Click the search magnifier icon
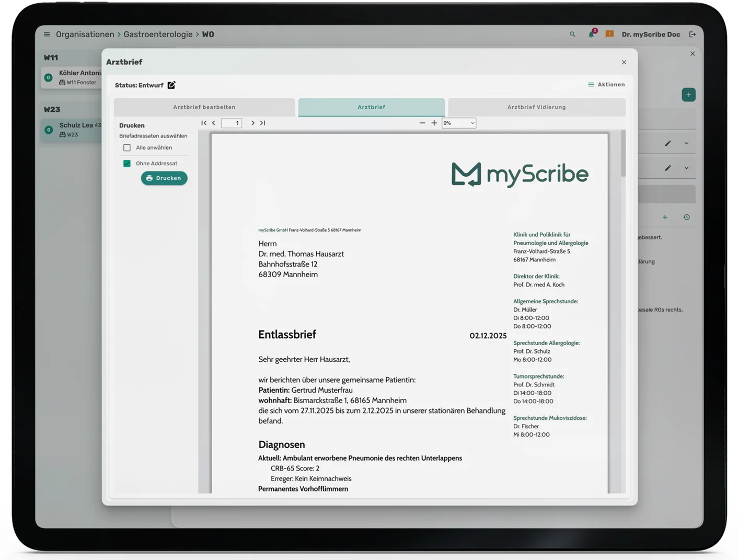The height and width of the screenshot is (560, 738). click(572, 35)
